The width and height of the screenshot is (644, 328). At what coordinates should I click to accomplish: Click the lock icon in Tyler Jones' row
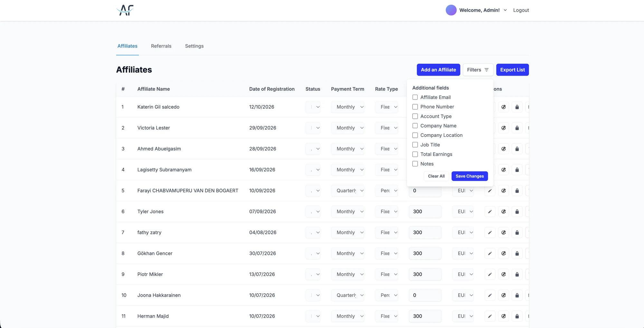(x=517, y=211)
